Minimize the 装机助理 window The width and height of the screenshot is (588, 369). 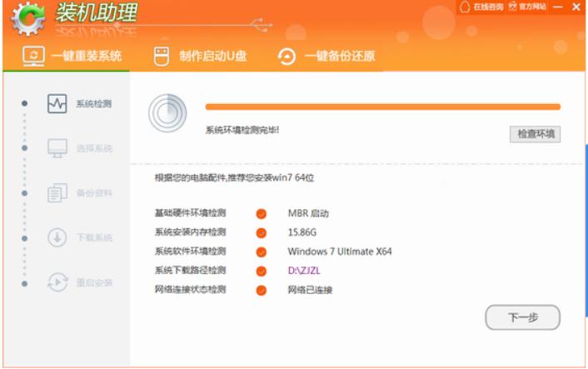tap(558, 7)
